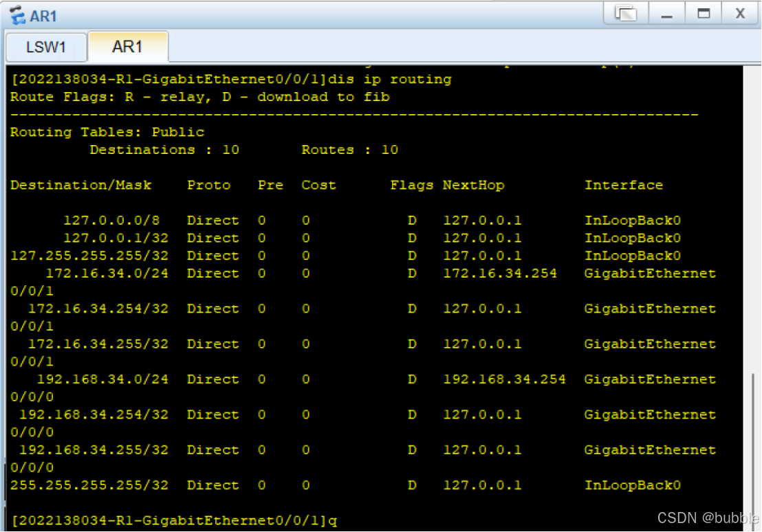Click next hop 127.0.0.1 in 192.168.34.255/32 row
Screen dimensions: 762x532
(483, 450)
